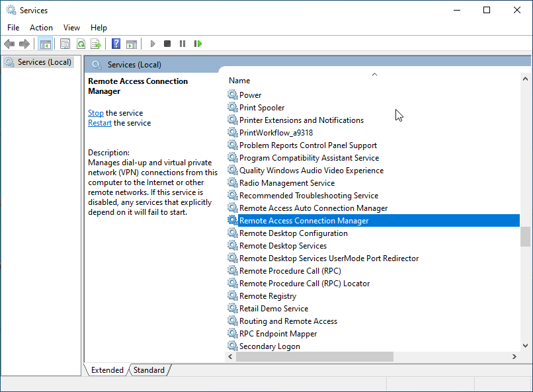
Task: Click the Forward arrow toolbar icon
Action: [24, 44]
